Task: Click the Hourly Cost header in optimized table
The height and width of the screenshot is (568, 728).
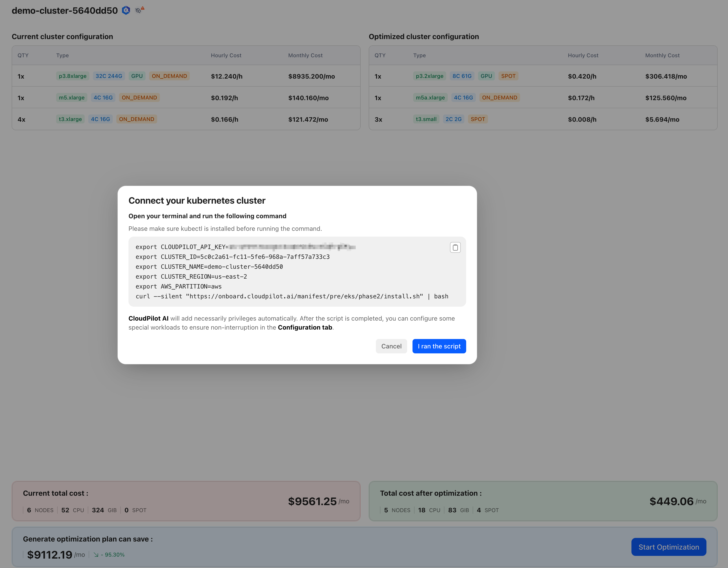Action: (x=583, y=55)
